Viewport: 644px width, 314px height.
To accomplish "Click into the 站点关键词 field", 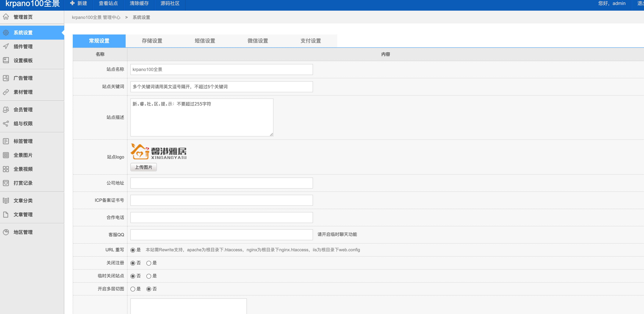I will point(222,87).
